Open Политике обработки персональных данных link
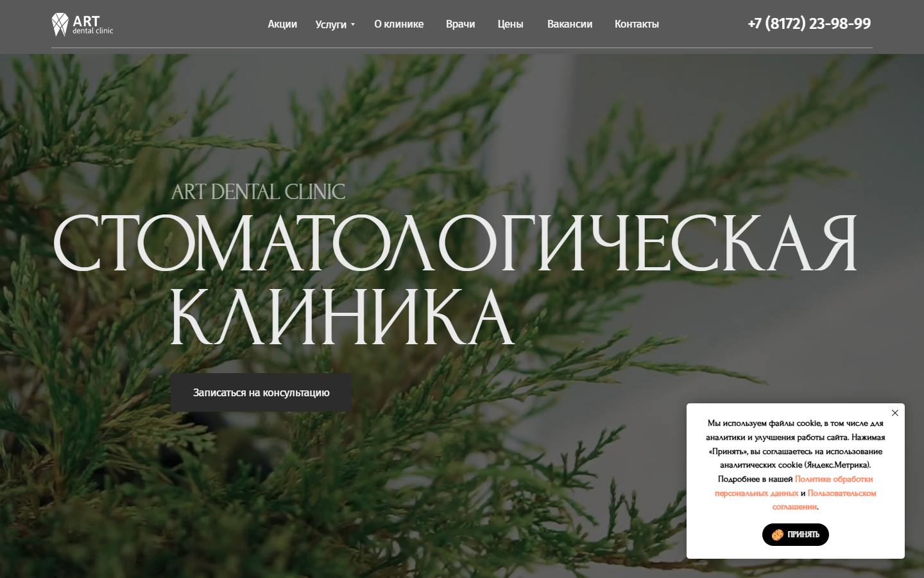Image resolution: width=924 pixels, height=578 pixels. click(x=794, y=486)
